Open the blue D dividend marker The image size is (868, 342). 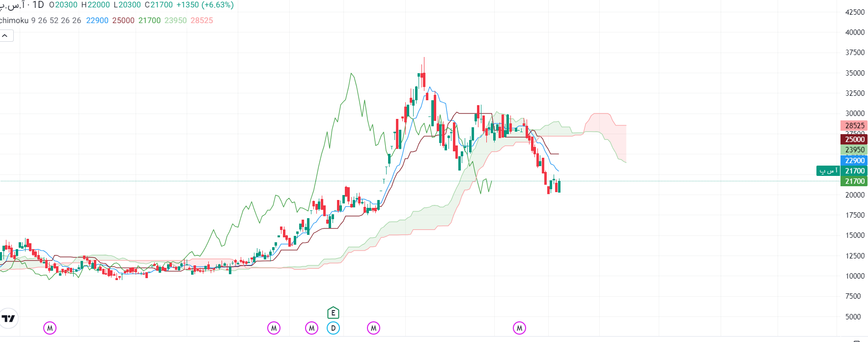coord(333,328)
